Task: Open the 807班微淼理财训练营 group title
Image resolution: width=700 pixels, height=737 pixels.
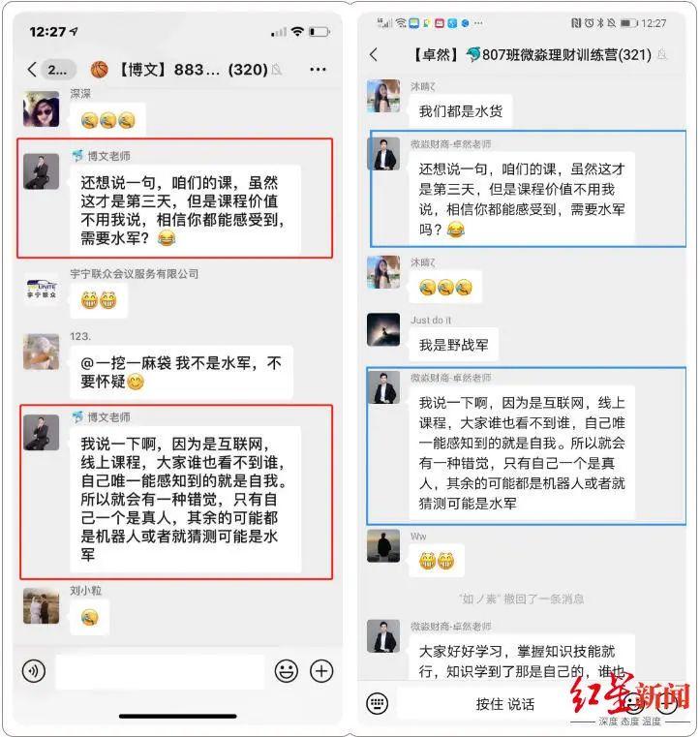Action: pos(533,55)
